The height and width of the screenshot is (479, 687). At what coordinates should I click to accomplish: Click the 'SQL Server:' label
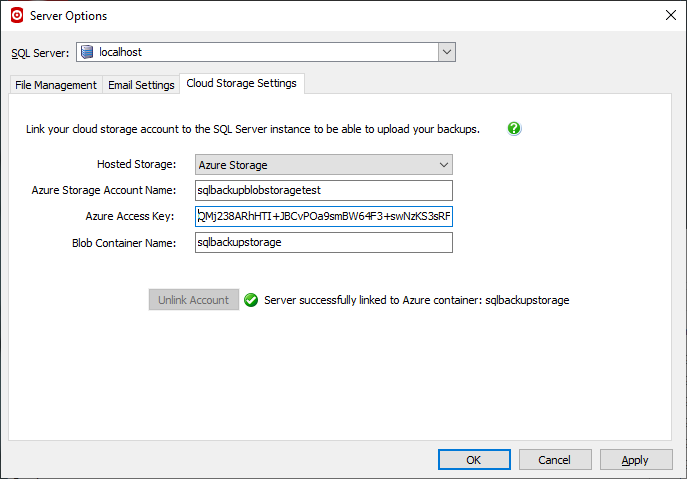tap(40, 53)
